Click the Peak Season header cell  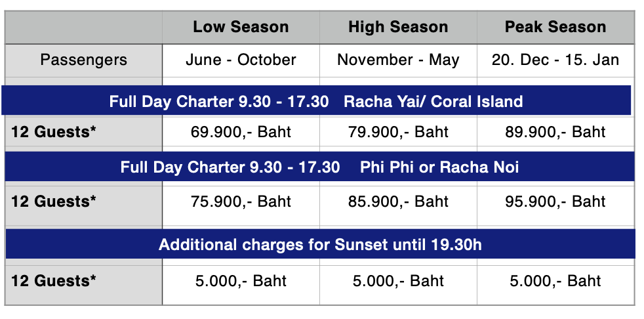pos(555,27)
